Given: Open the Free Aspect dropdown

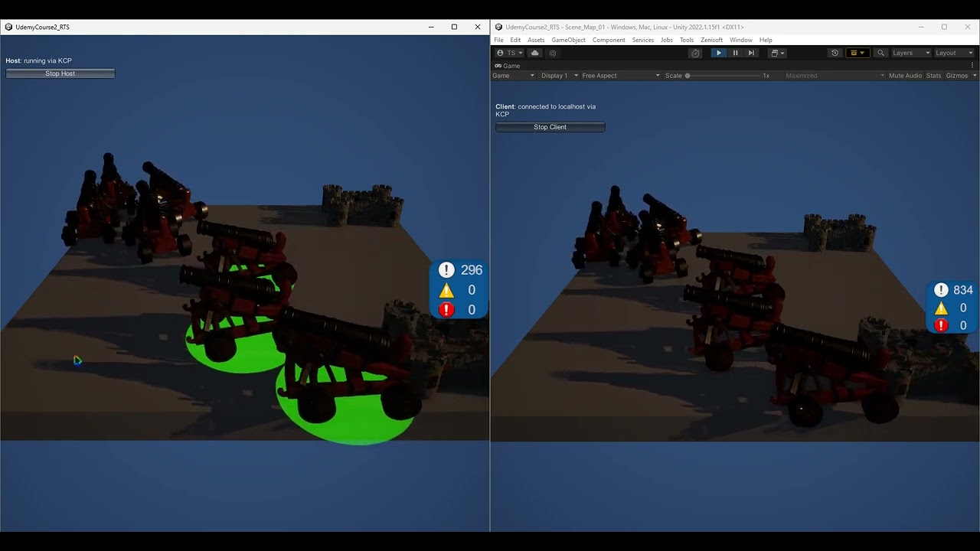Looking at the screenshot, I should (x=620, y=76).
